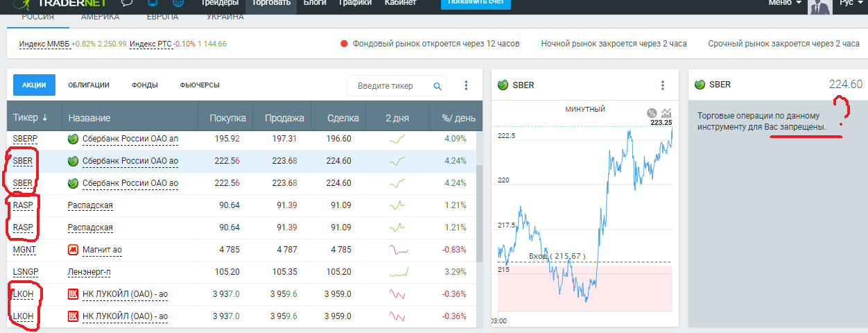Switch to the Акции tab
The height and width of the screenshot is (333, 868).
click(34, 85)
